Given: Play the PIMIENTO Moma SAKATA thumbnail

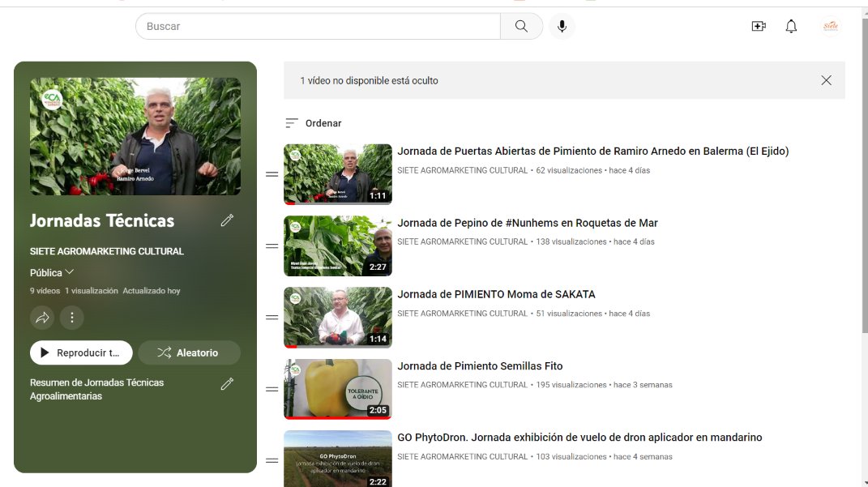Looking at the screenshot, I should (338, 317).
